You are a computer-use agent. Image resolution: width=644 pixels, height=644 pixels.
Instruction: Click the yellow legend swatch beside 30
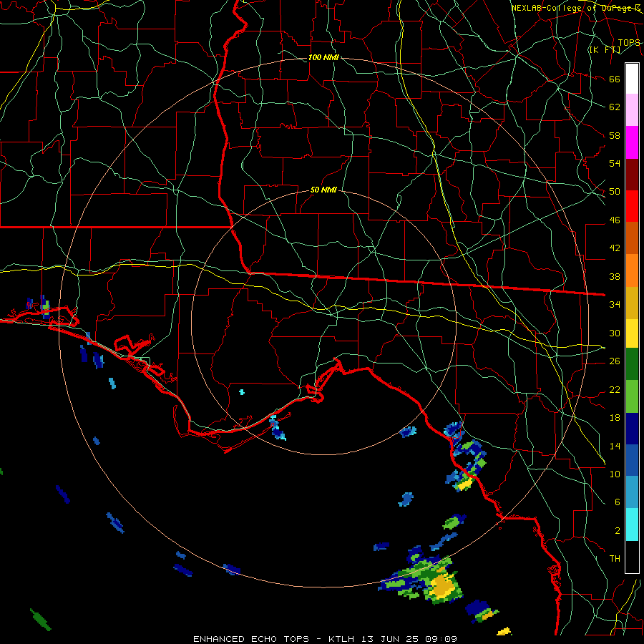(632, 333)
